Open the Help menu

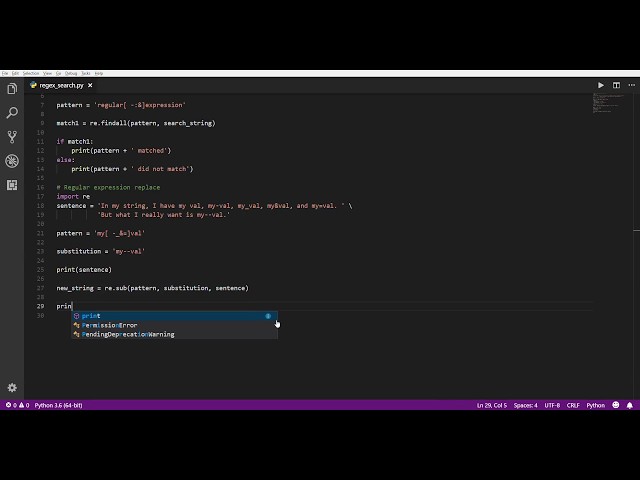pos(99,73)
